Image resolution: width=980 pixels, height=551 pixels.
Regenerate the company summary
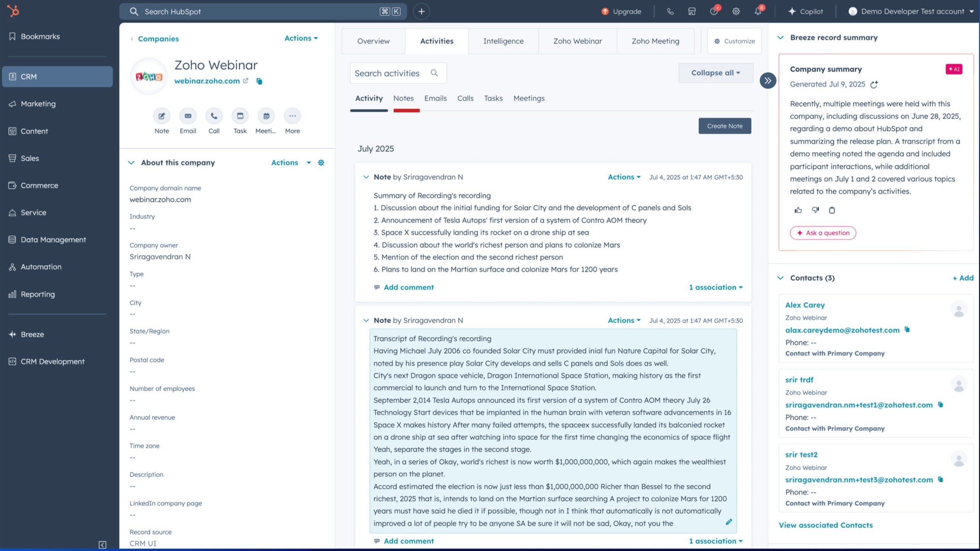(874, 84)
